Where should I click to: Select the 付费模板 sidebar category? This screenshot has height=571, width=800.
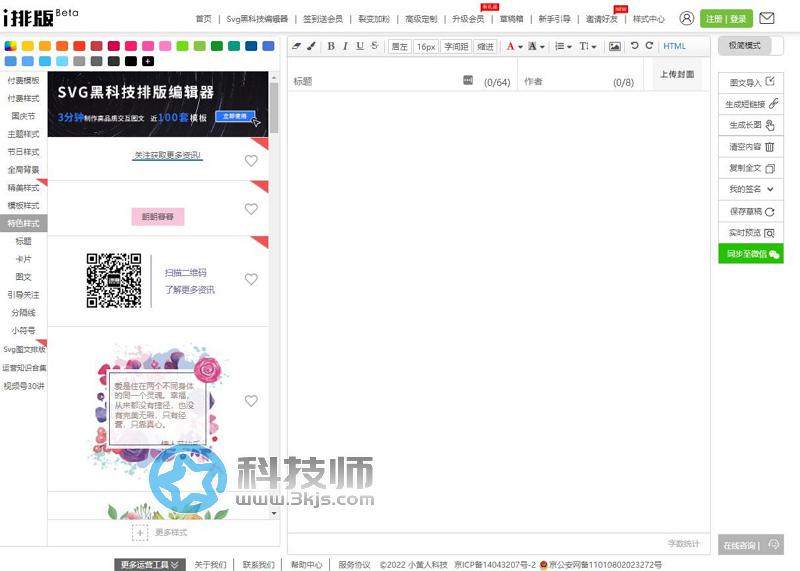coord(23,80)
